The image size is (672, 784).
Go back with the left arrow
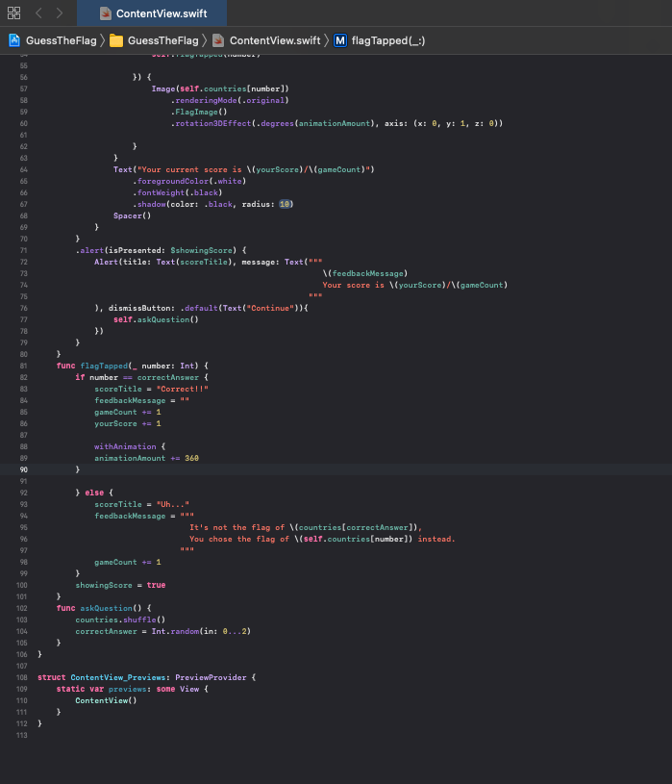[38, 13]
